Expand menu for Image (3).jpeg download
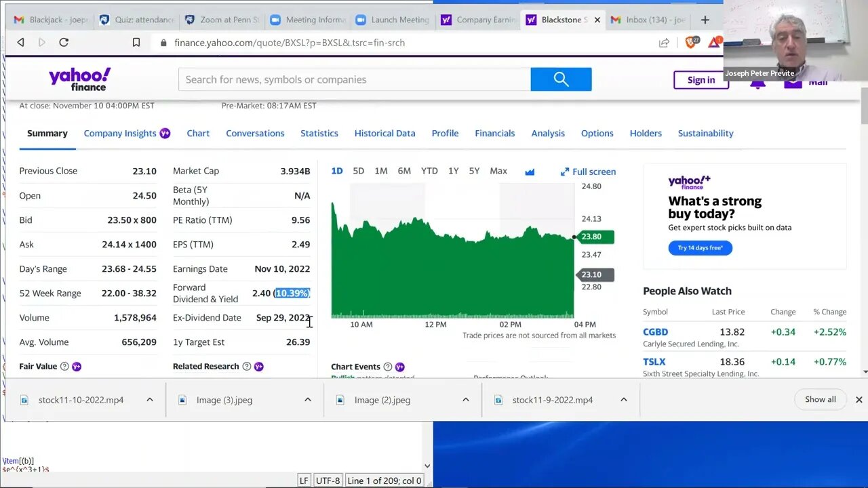 (x=308, y=400)
